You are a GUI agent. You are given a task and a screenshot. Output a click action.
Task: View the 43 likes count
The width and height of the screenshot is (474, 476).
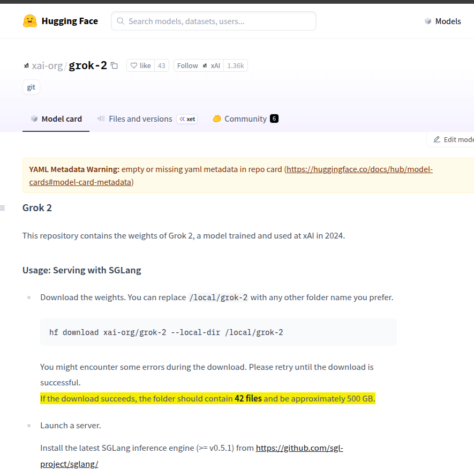(162, 65)
